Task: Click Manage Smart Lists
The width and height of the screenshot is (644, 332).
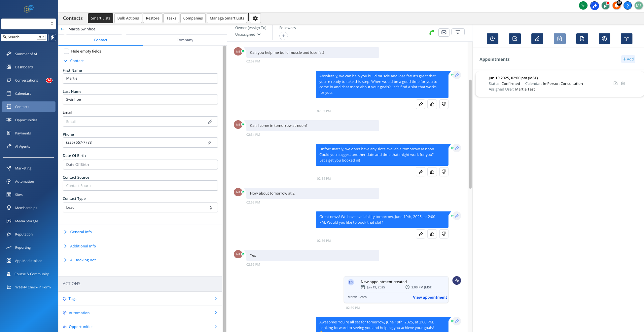Action: coord(227,18)
